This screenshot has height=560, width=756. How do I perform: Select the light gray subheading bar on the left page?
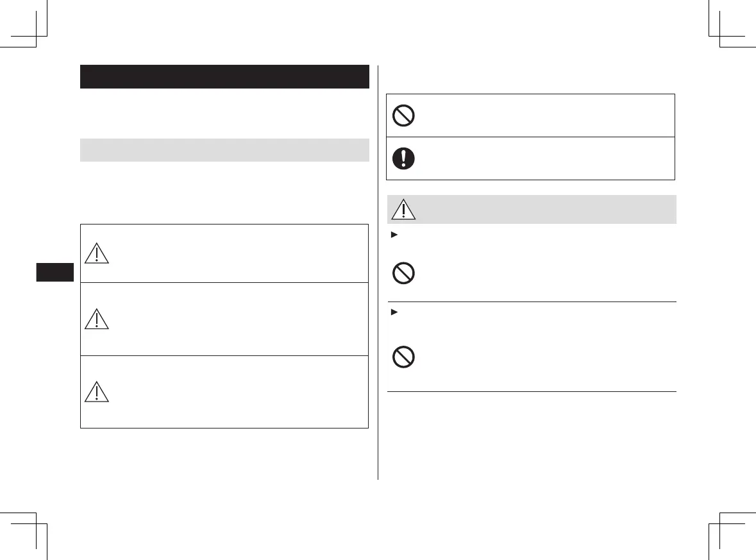coord(224,149)
